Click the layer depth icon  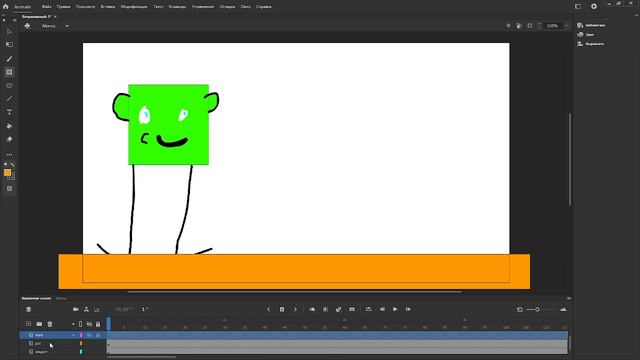[97, 309]
